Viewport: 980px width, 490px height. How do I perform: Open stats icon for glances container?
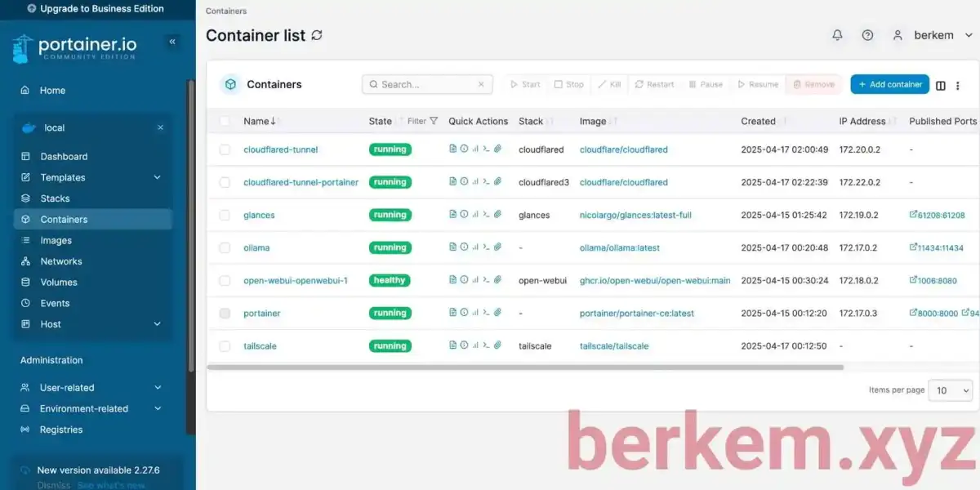[x=475, y=215]
